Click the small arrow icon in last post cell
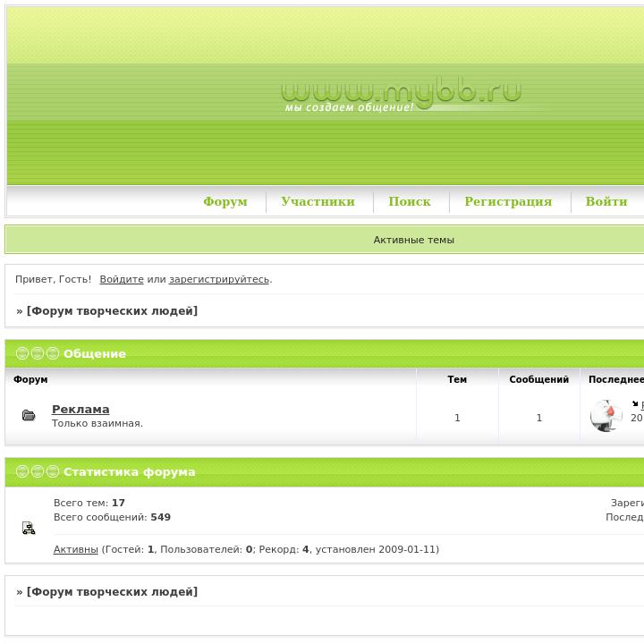 (x=635, y=403)
